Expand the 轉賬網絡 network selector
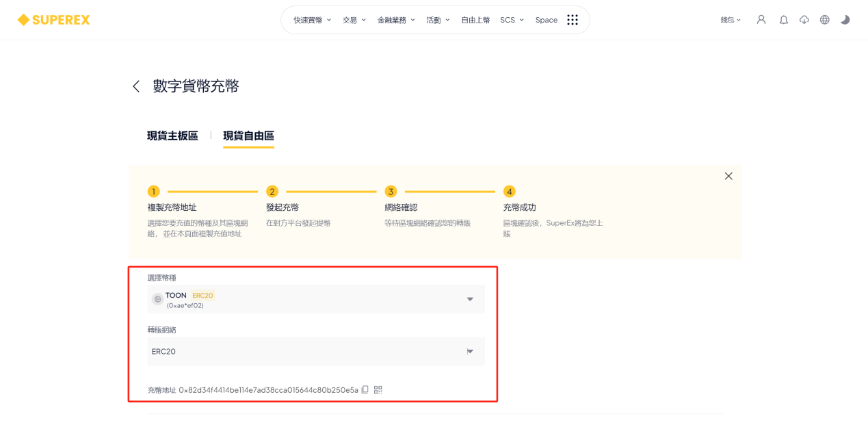The image size is (868, 438). tap(316, 351)
